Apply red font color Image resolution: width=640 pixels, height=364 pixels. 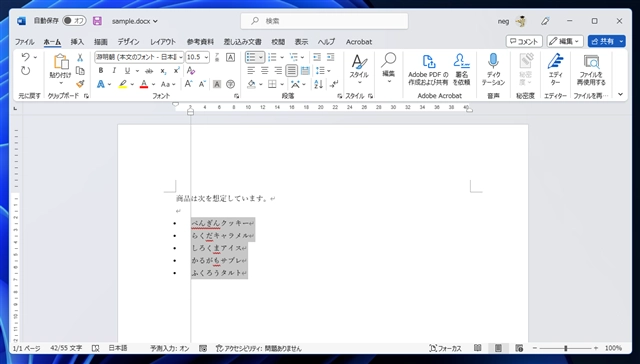pos(144,84)
